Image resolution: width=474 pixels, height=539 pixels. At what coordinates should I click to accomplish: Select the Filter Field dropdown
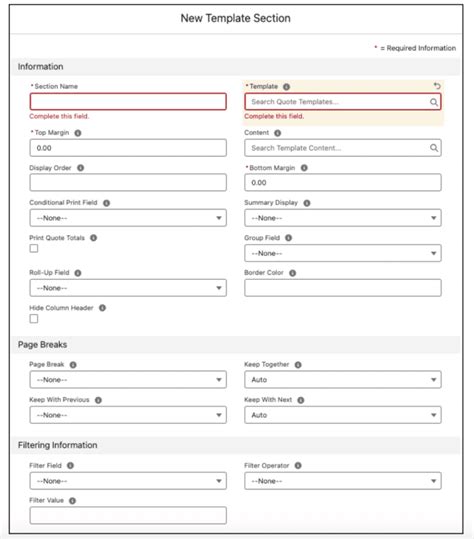point(128,481)
